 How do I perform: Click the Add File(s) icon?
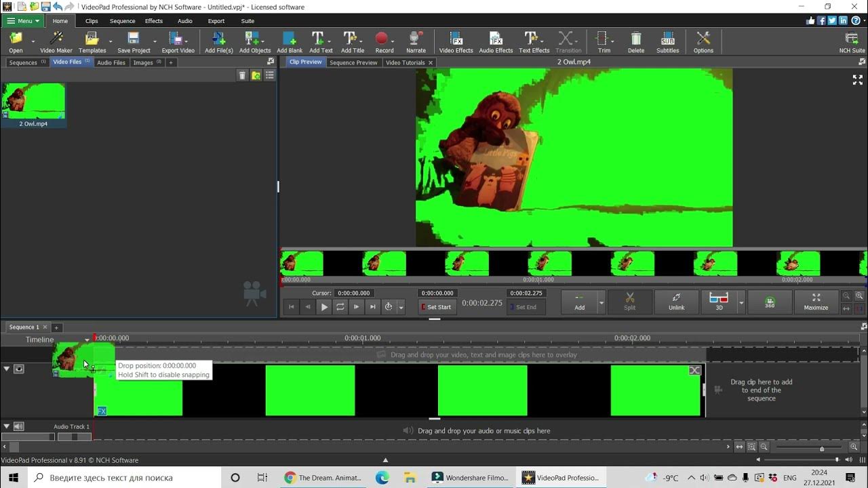pyautogui.click(x=219, y=42)
